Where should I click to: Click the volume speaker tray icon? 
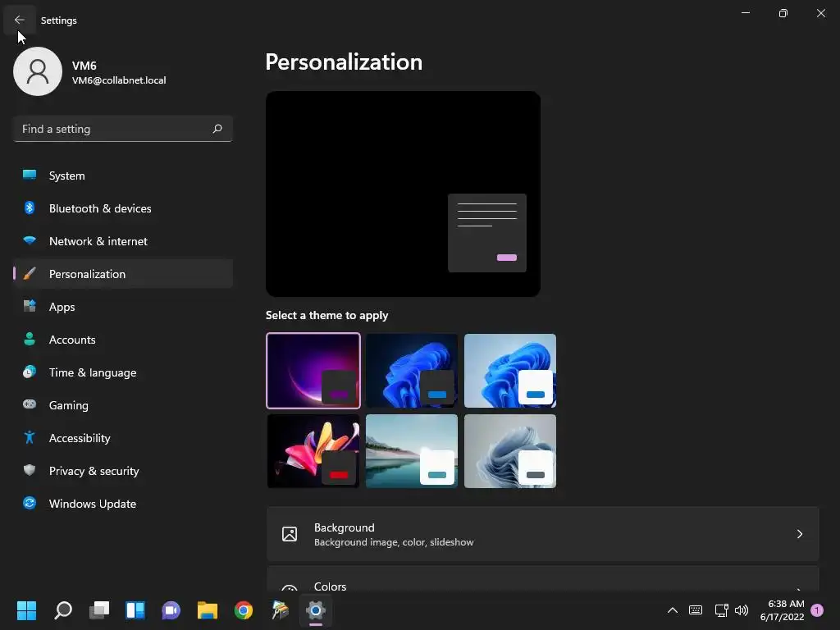[x=742, y=610]
